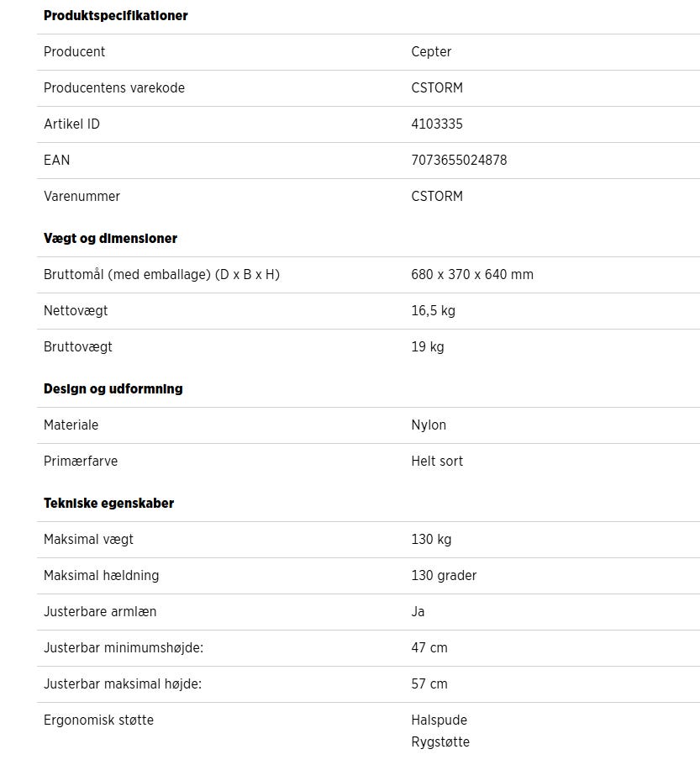Image resolution: width=700 pixels, height=781 pixels.
Task: Click the Helt sort color value
Action: [x=437, y=462]
